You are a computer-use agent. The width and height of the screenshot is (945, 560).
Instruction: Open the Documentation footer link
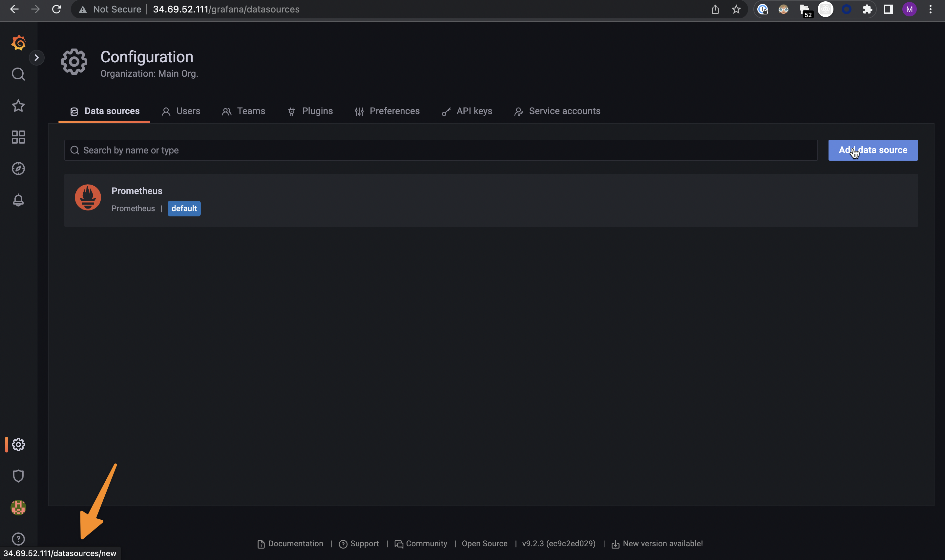(295, 543)
